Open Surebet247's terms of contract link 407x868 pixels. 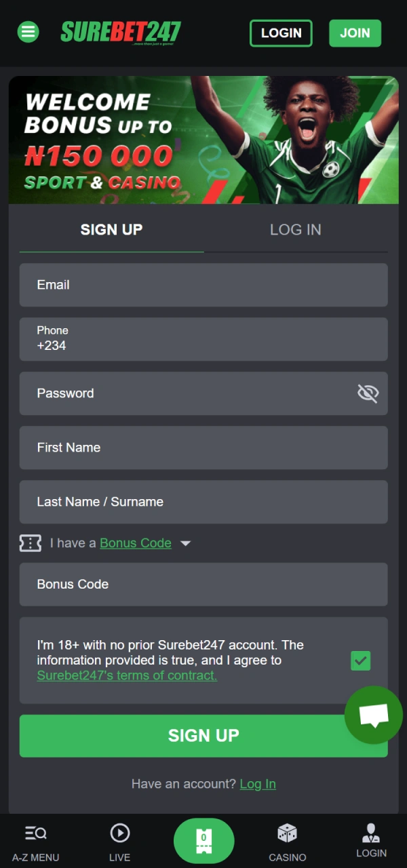click(126, 675)
